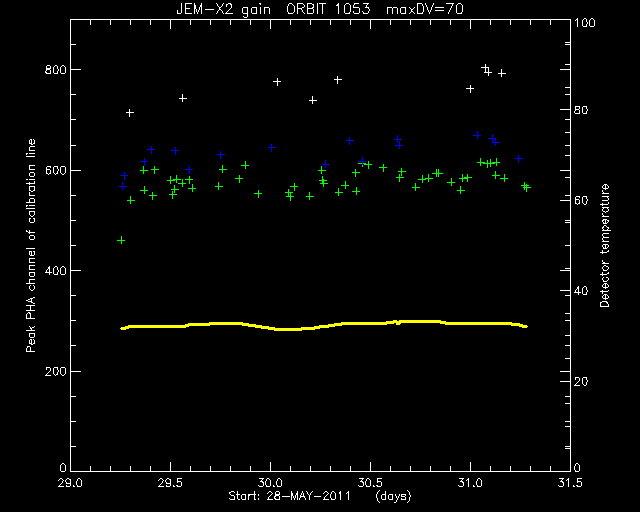Click the 80 label on right axis
This screenshot has width=640, height=512.
click(x=581, y=110)
